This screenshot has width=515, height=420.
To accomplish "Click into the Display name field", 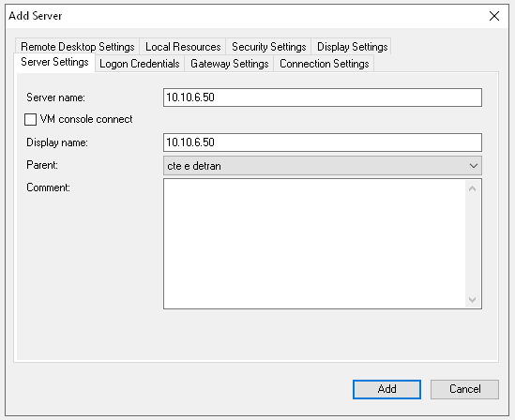I will click(x=323, y=142).
